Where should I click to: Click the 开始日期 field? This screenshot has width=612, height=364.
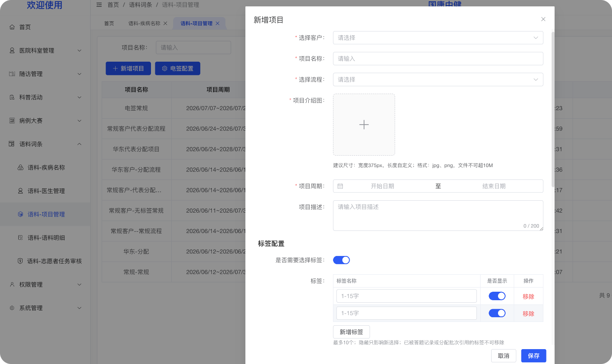[382, 186]
